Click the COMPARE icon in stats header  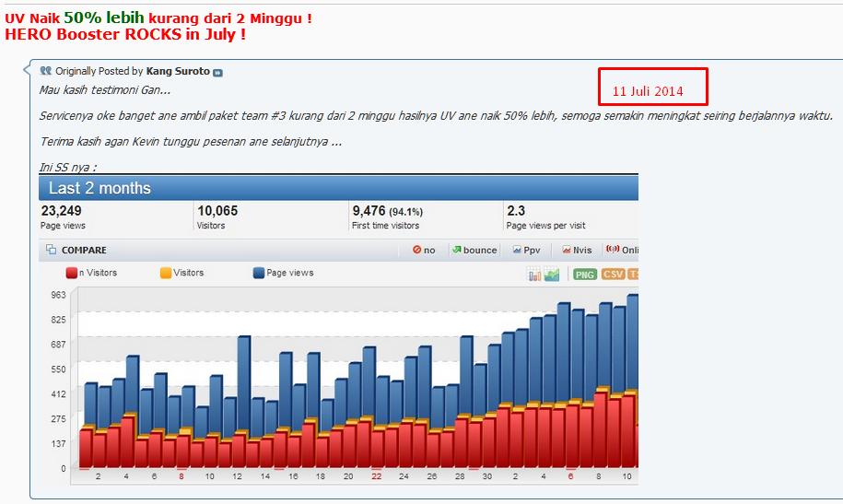pos(51,250)
